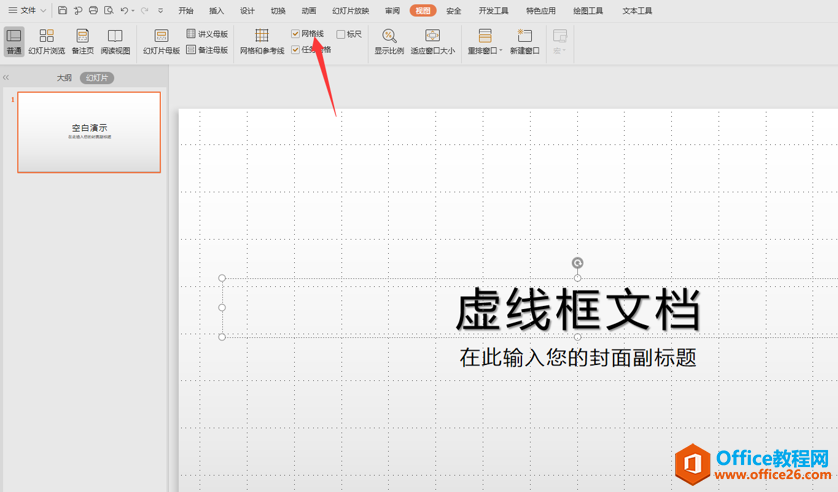
Task: Toggle the Task Pane (任务窗格) checkbox
Action: pos(296,50)
